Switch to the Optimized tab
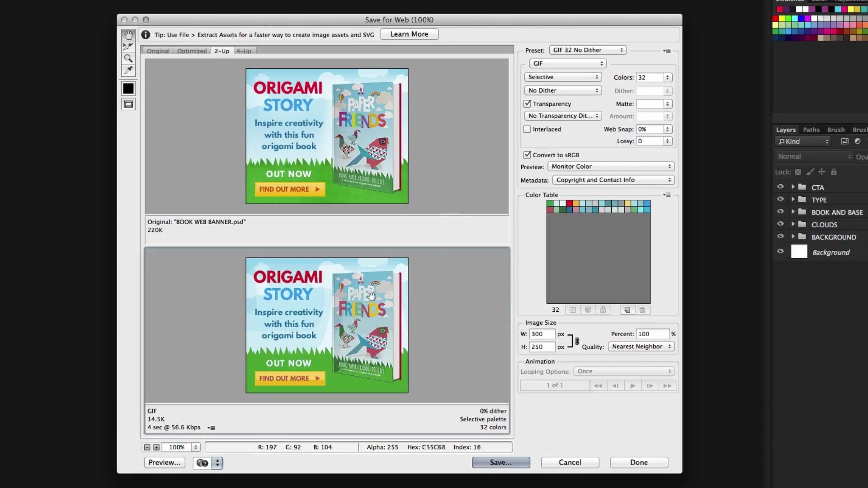The image size is (868, 488). point(192,51)
